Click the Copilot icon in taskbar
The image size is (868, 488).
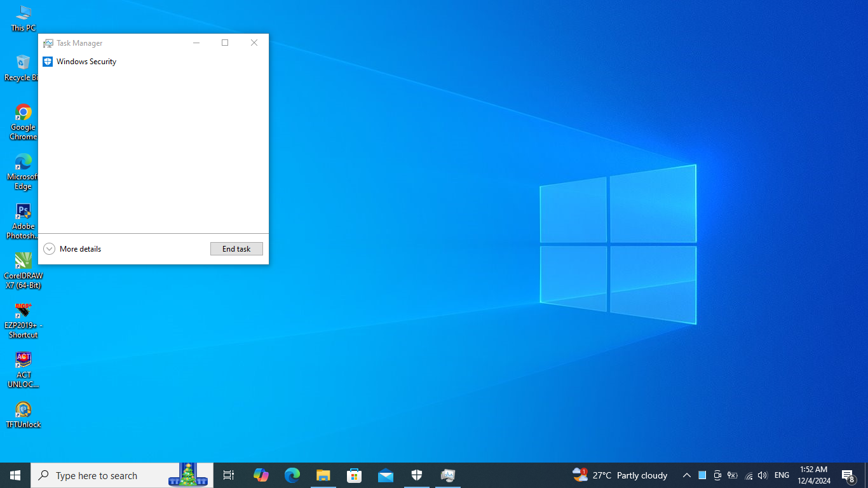pos(261,475)
